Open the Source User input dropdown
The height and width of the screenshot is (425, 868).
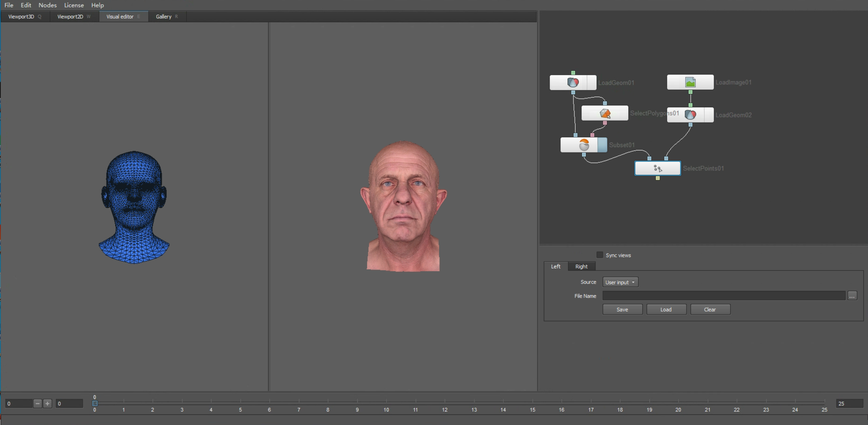(620, 282)
